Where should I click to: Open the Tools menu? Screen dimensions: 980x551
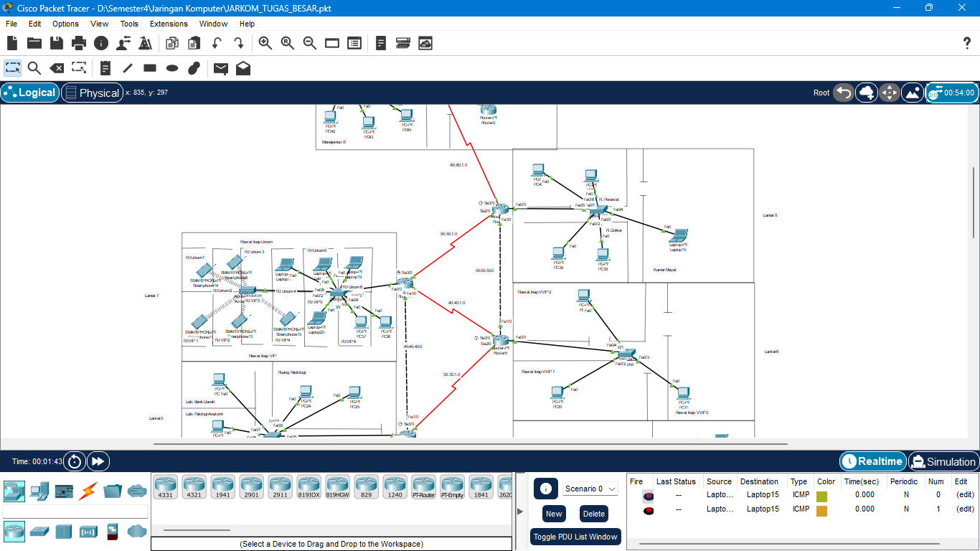[x=129, y=24]
